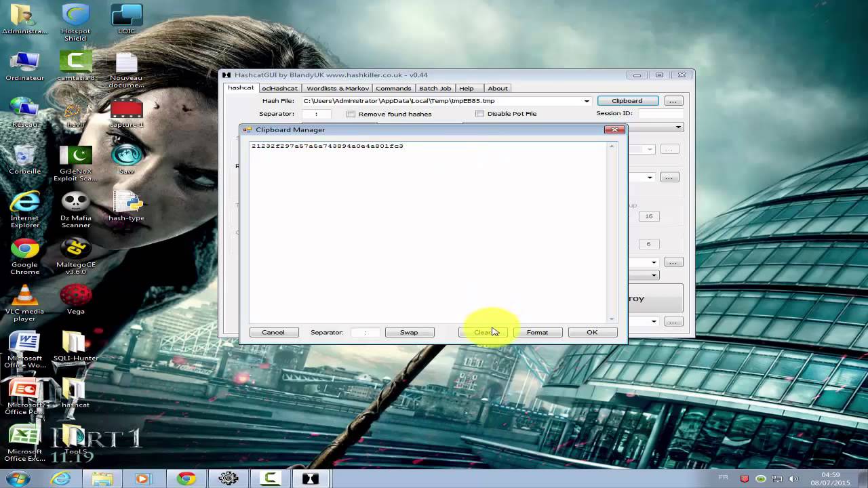This screenshot has height=488, width=868.
Task: Open the Commands tab
Action: 393,88
